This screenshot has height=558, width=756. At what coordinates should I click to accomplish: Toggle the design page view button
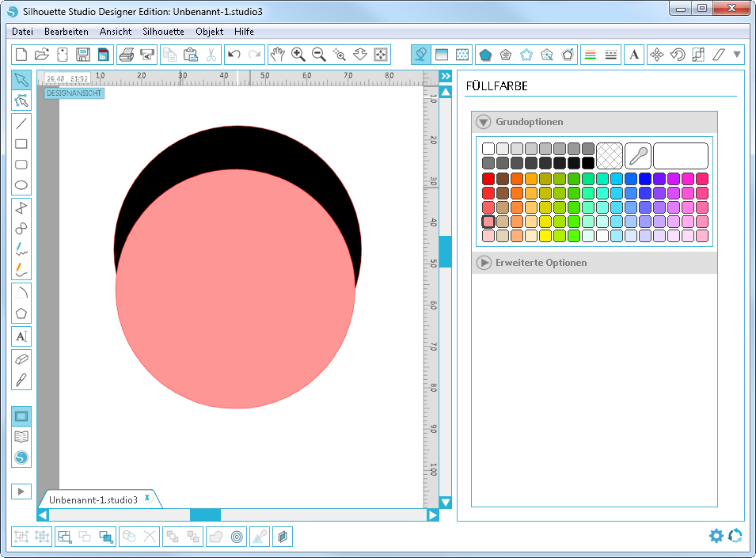[x=21, y=416]
